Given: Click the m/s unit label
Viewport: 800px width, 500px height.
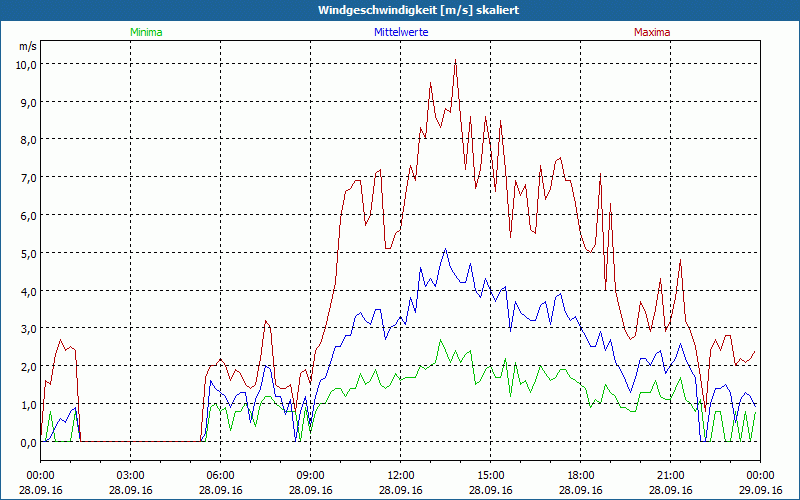Looking at the screenshot, I should (28, 46).
